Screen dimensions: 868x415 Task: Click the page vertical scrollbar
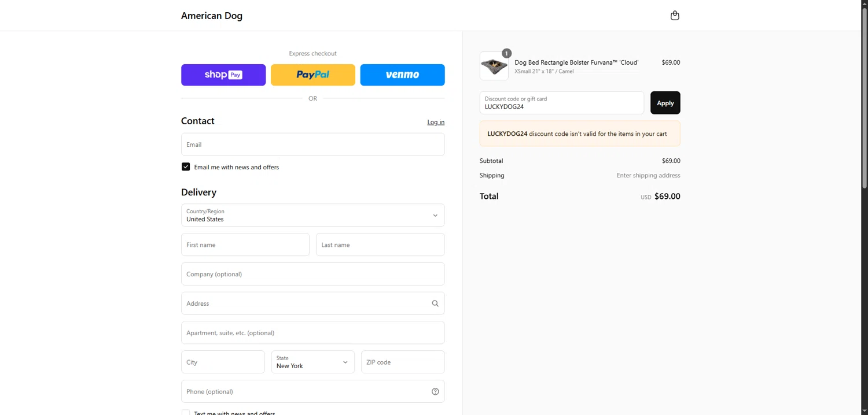click(865, 98)
